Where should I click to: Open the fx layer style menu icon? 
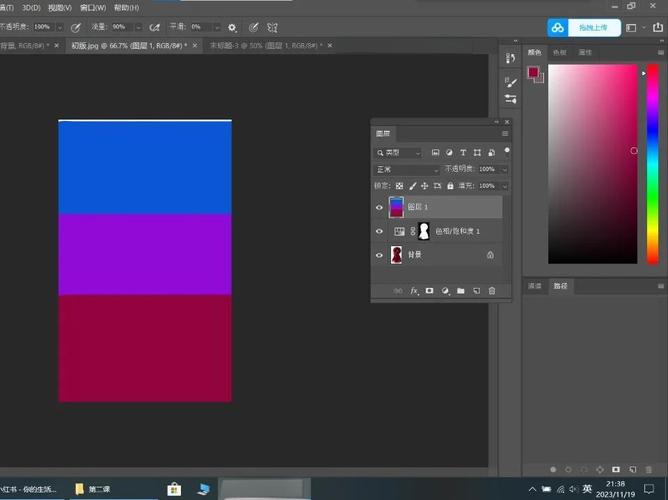tap(414, 291)
